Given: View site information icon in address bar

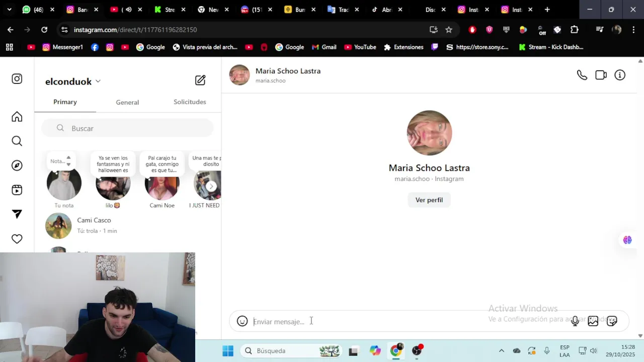Looking at the screenshot, I should pyautogui.click(x=64, y=30).
